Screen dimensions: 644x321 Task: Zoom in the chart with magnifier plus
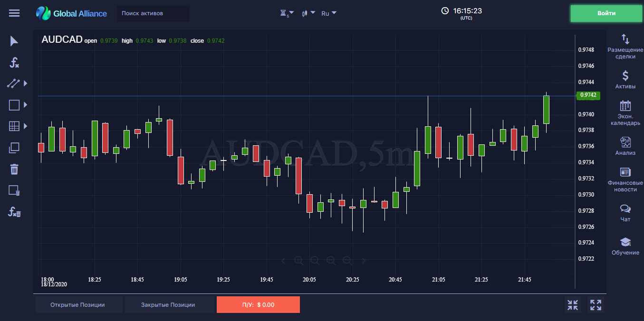(298, 260)
